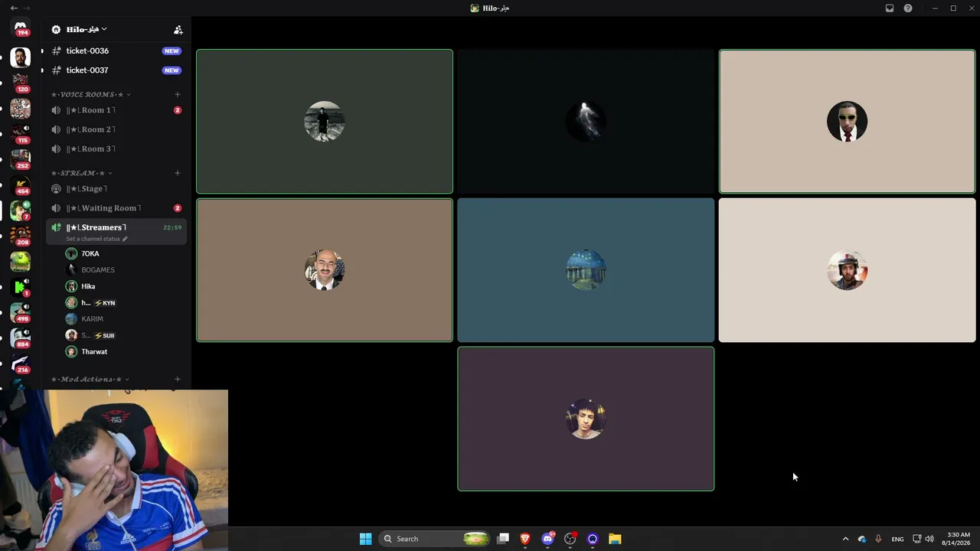
Task: Open File Explorer from taskbar
Action: [x=615, y=539]
